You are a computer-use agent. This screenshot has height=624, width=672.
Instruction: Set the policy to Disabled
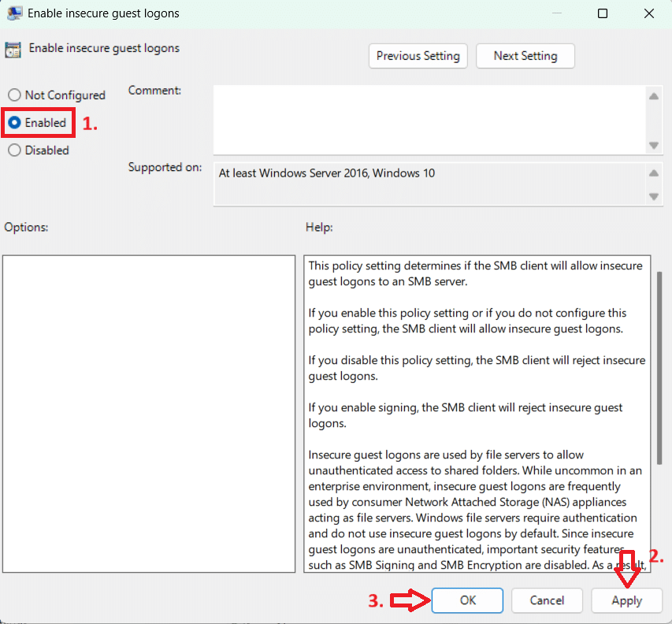tap(14, 150)
